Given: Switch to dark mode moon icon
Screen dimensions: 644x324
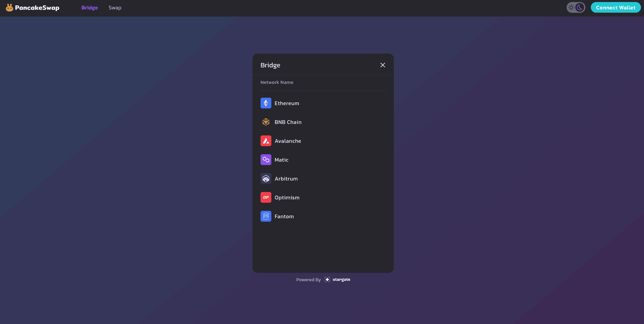Looking at the screenshot, I should pyautogui.click(x=580, y=7).
